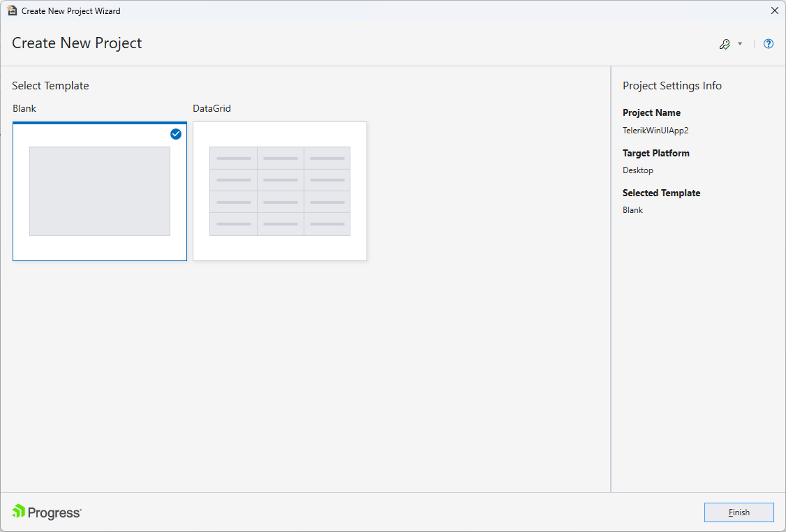This screenshot has width=786, height=532.
Task: Click the question mark help circle
Action: (x=768, y=43)
